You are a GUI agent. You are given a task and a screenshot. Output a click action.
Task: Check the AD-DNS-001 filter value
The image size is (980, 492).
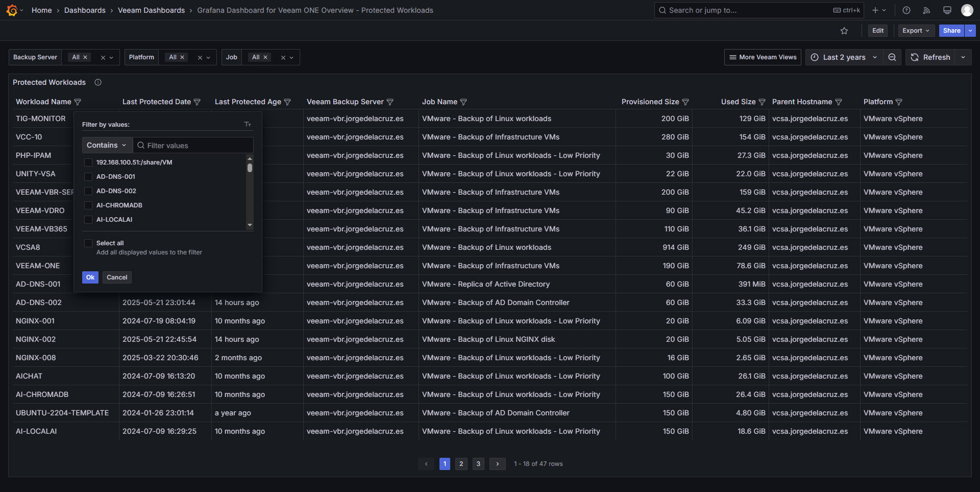88,177
